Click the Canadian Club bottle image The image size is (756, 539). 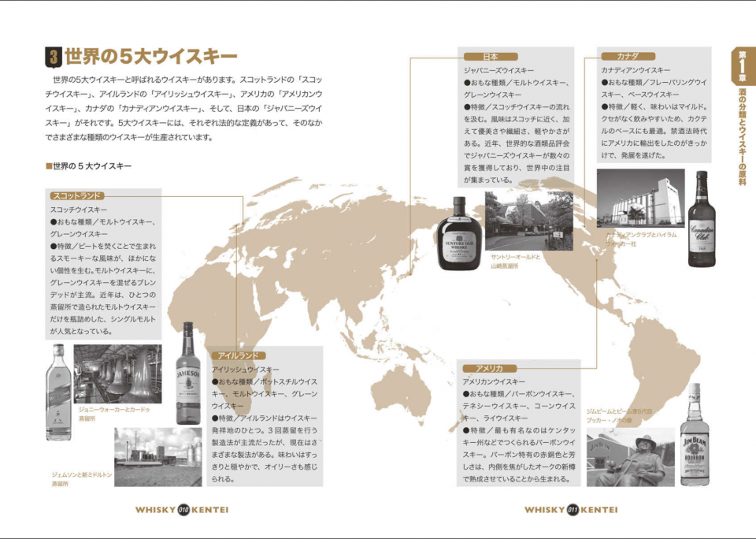pyautogui.click(x=702, y=218)
